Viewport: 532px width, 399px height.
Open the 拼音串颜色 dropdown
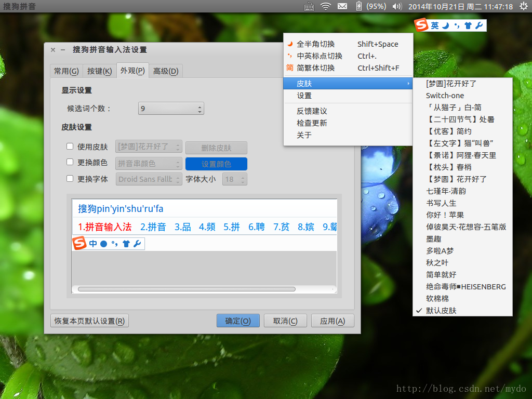click(x=149, y=164)
